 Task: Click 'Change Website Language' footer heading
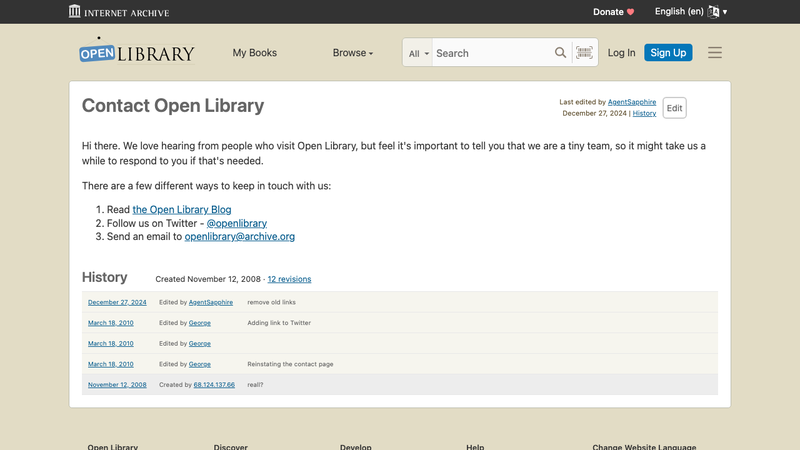click(x=644, y=447)
